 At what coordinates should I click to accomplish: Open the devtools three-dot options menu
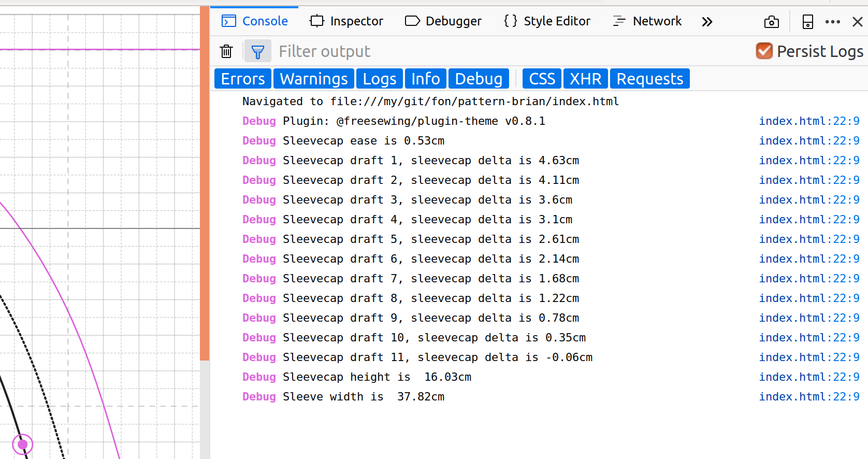pyautogui.click(x=832, y=22)
